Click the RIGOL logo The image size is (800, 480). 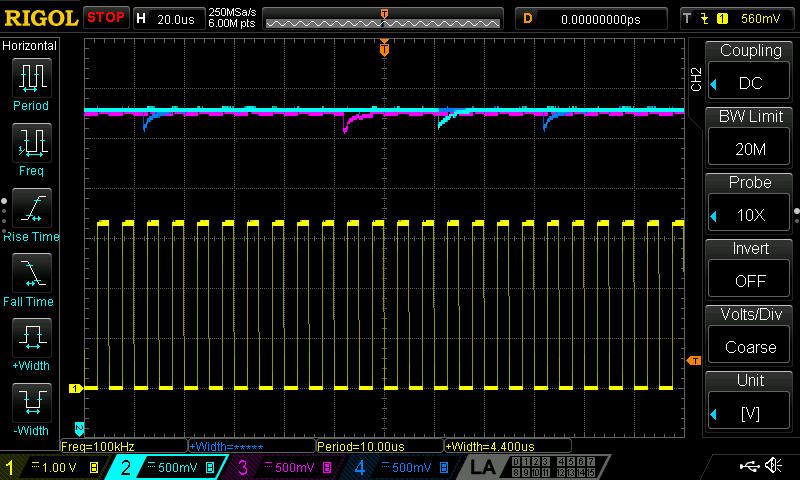pos(41,18)
